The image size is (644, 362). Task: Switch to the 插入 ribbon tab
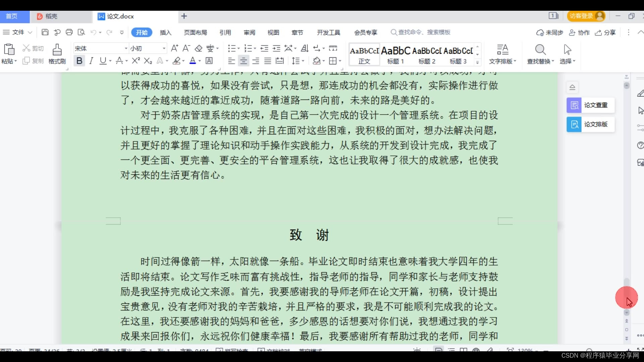point(165,33)
